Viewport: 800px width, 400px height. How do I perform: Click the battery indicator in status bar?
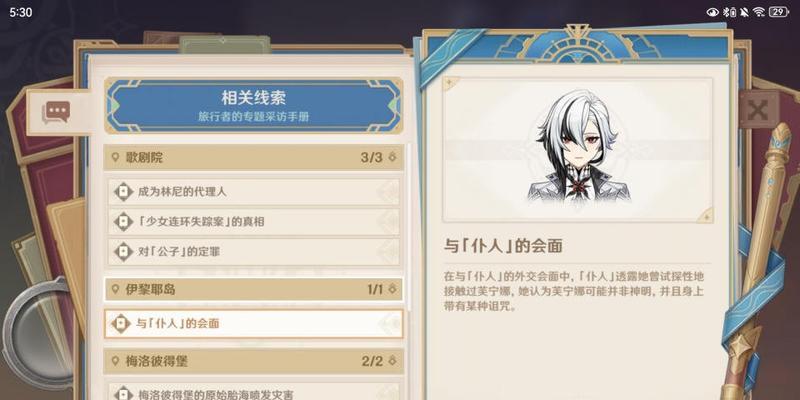[779, 12]
